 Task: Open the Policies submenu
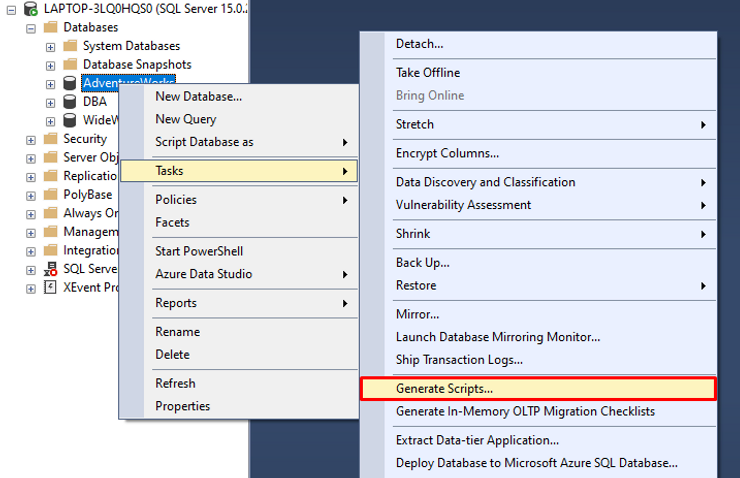239,200
